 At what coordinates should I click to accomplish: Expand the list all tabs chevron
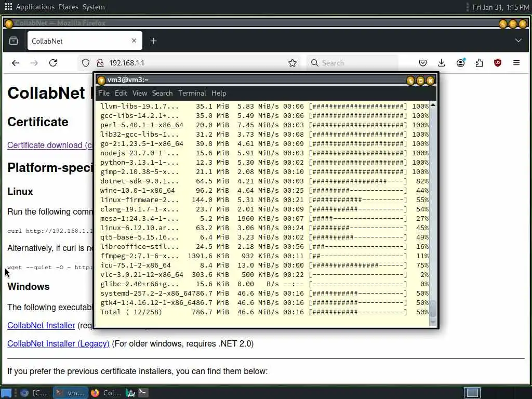(518, 41)
